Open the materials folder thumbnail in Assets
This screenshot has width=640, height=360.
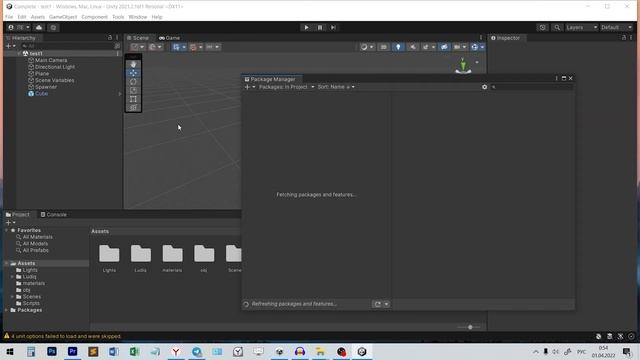[x=172, y=258]
